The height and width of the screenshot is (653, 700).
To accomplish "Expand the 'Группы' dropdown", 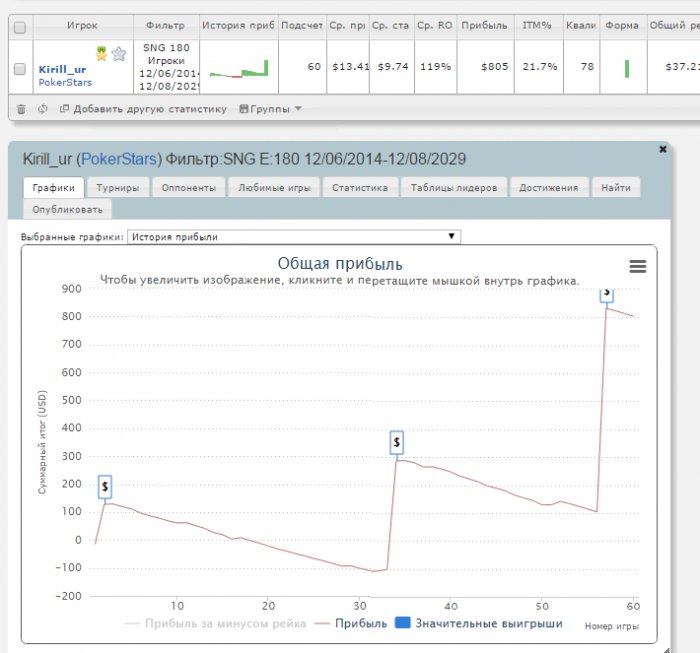I will (x=270, y=109).
